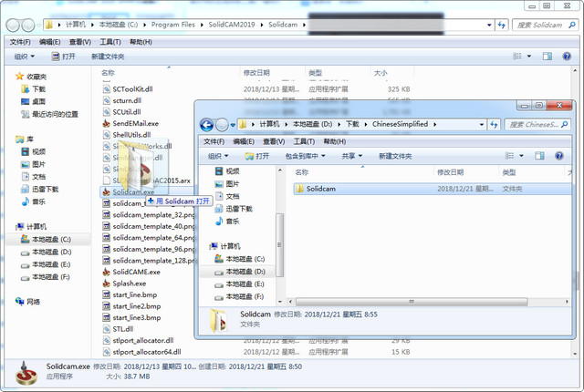Open 组织 dropdown in front window
The height and width of the screenshot is (392, 584).
coord(218,156)
